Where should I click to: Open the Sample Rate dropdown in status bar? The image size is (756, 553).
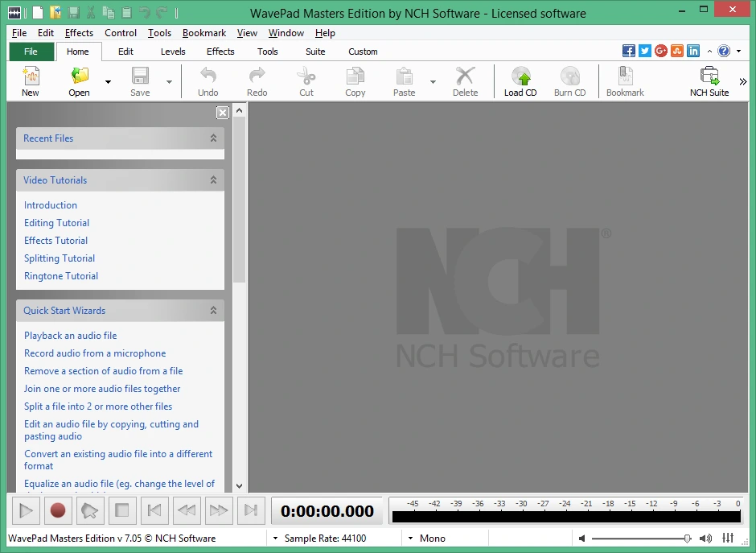[x=275, y=538]
